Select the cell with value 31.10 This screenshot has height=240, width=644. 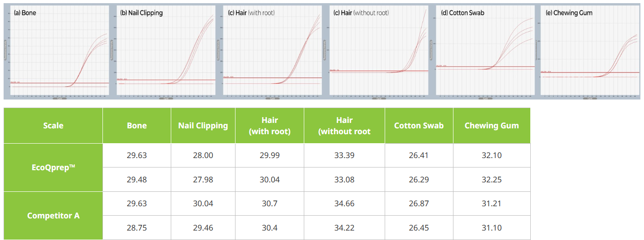pos(492,228)
